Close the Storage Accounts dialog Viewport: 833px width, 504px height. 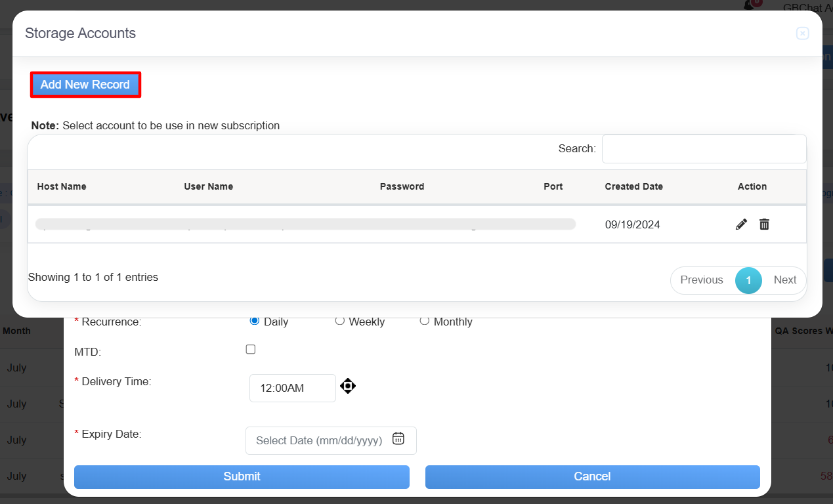coord(802,33)
